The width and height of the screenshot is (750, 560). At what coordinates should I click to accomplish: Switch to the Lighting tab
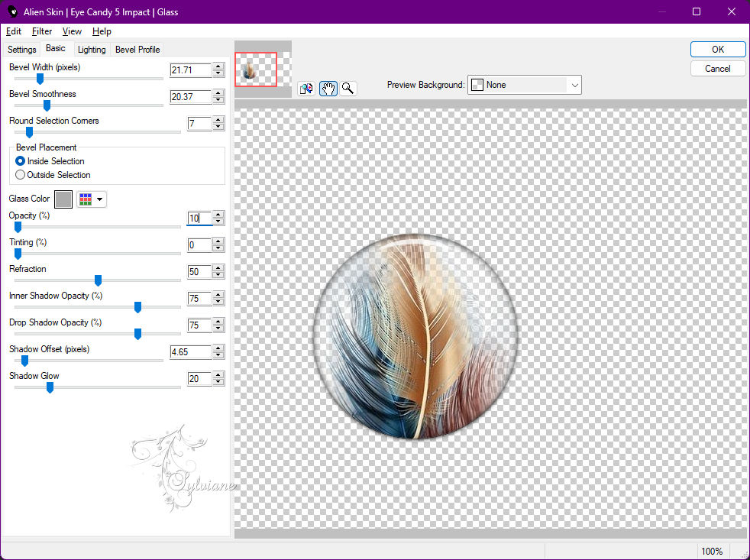click(x=92, y=50)
